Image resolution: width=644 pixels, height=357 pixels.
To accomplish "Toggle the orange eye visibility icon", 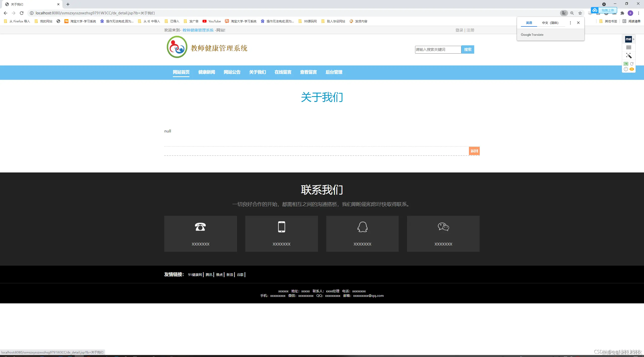I will pos(632,69).
